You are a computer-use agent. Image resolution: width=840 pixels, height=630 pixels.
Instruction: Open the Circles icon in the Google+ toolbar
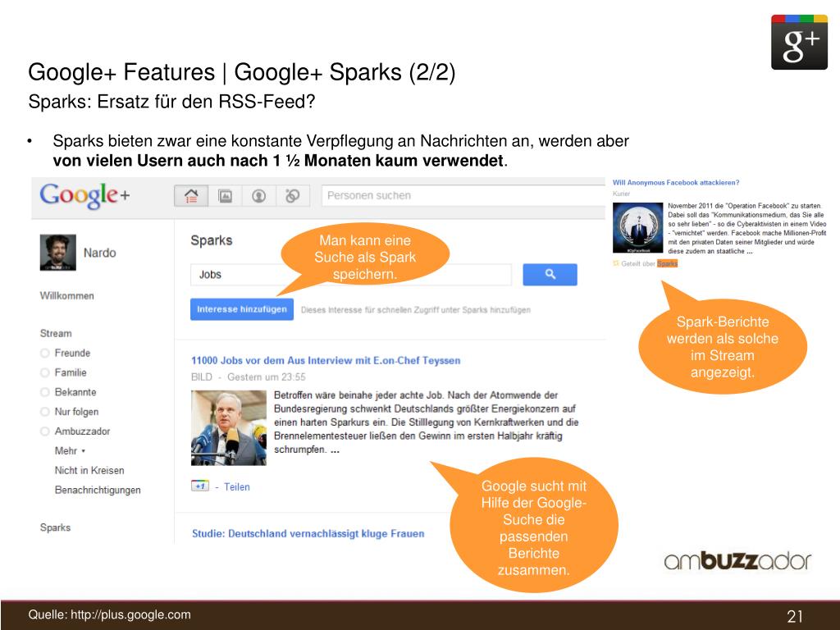pos(293,196)
